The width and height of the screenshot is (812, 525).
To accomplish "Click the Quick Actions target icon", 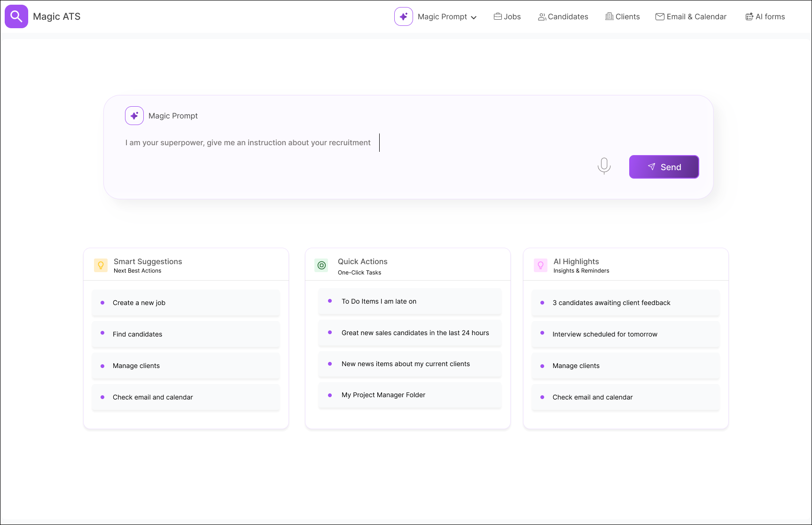I will coord(321,265).
